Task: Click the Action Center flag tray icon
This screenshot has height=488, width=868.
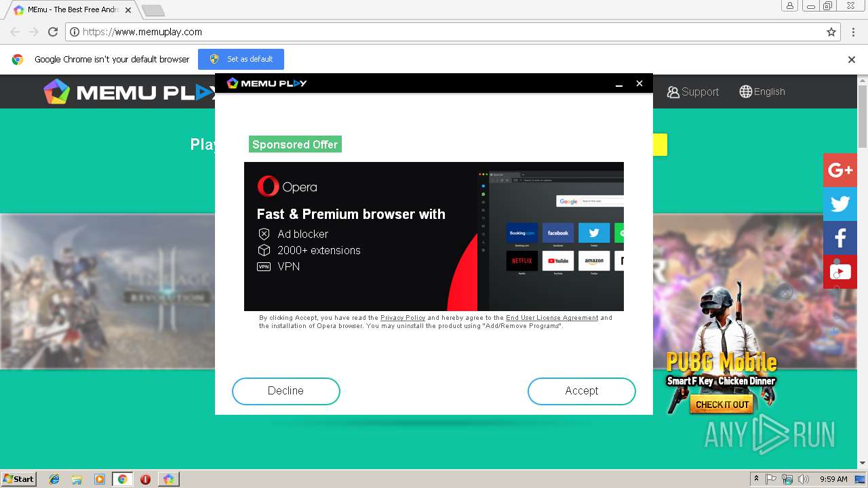Action: coord(771,479)
